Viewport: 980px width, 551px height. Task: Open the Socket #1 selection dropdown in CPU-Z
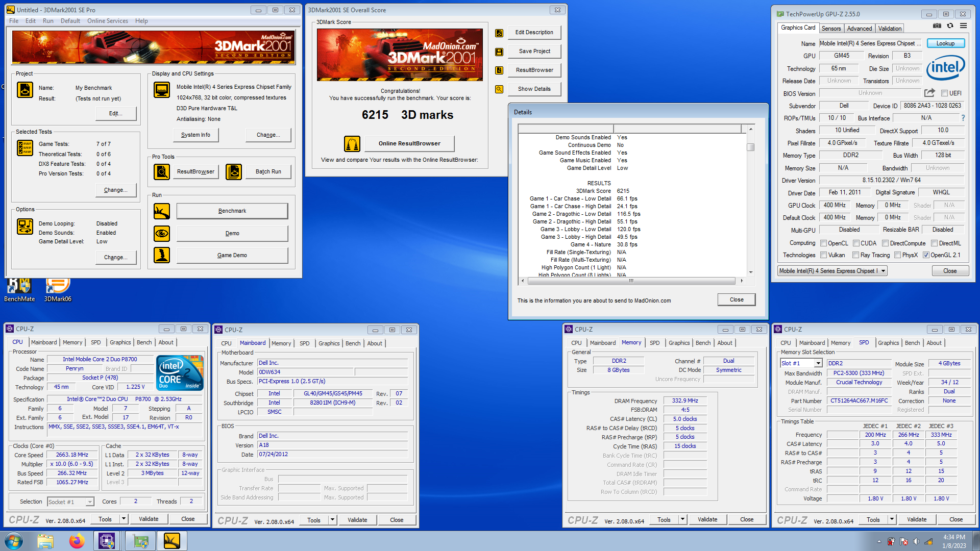89,502
